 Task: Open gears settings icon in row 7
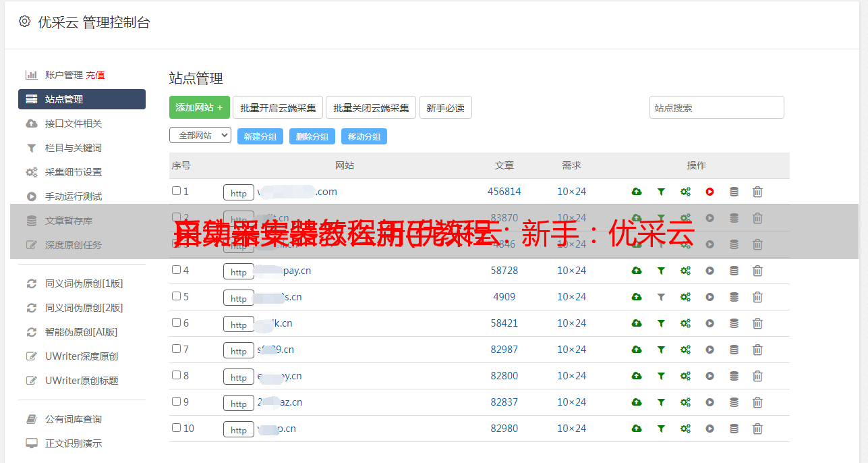685,350
